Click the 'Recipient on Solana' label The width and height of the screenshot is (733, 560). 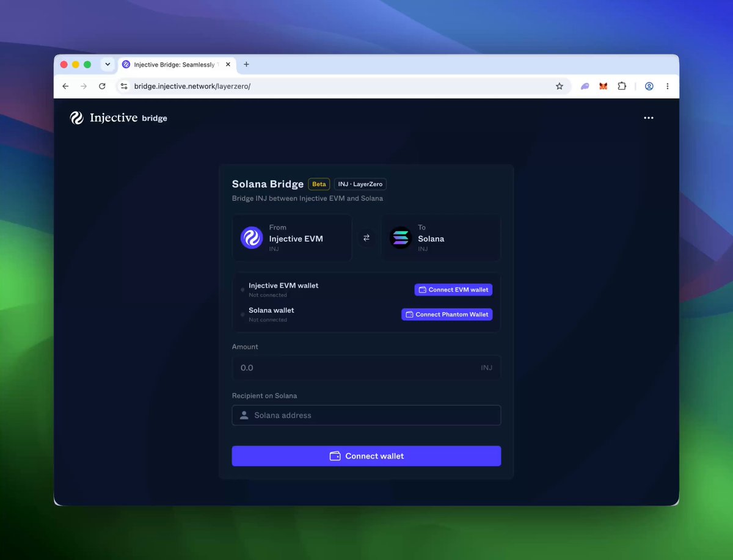coord(264,396)
